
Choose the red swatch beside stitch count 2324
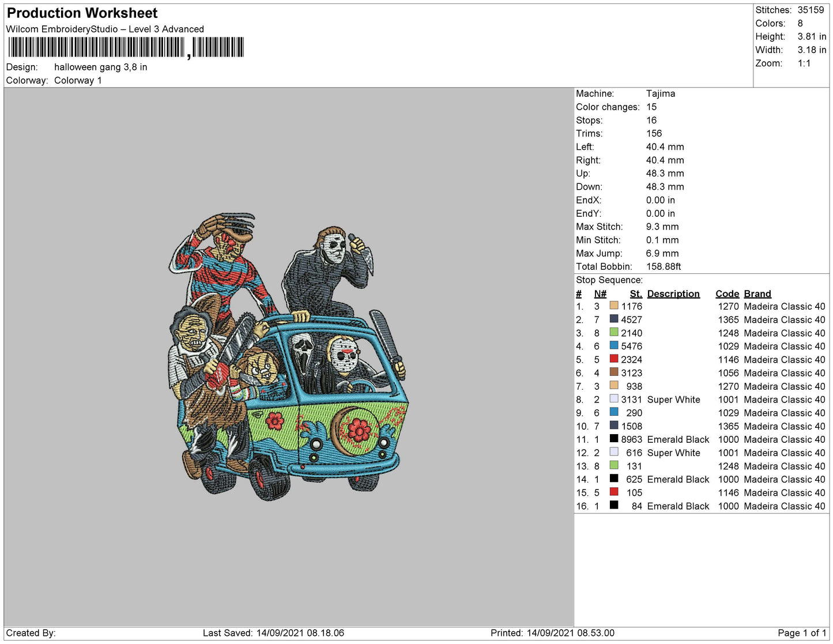point(614,359)
